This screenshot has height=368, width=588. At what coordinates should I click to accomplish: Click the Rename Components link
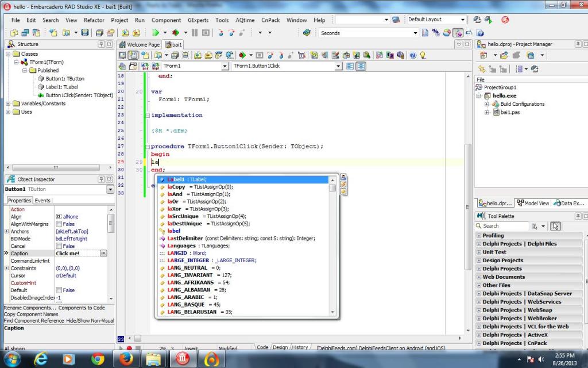point(28,308)
